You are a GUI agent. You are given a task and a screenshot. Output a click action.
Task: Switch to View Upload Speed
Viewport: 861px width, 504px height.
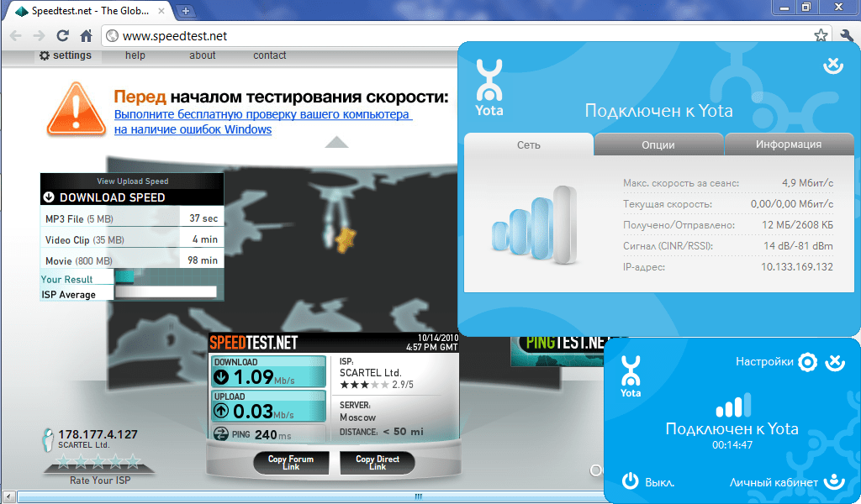[132, 181]
